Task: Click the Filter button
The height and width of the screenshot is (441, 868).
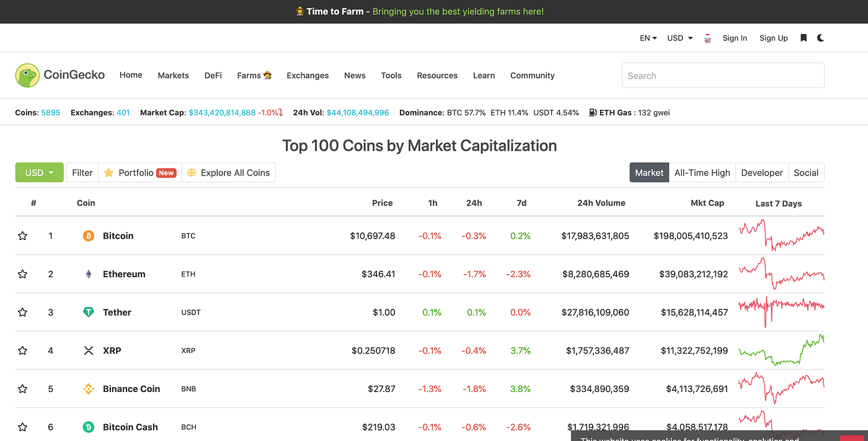Action: point(82,172)
